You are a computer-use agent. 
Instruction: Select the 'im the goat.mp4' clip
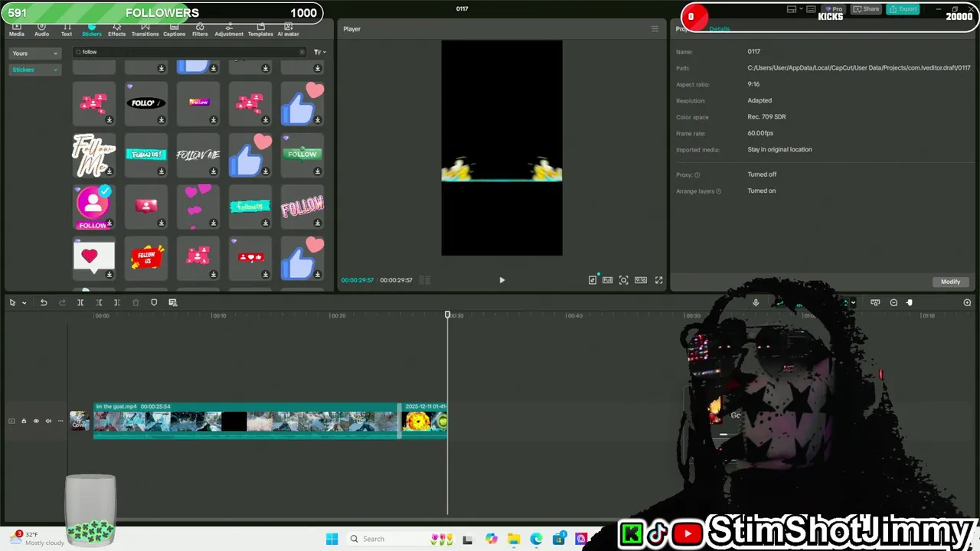246,420
